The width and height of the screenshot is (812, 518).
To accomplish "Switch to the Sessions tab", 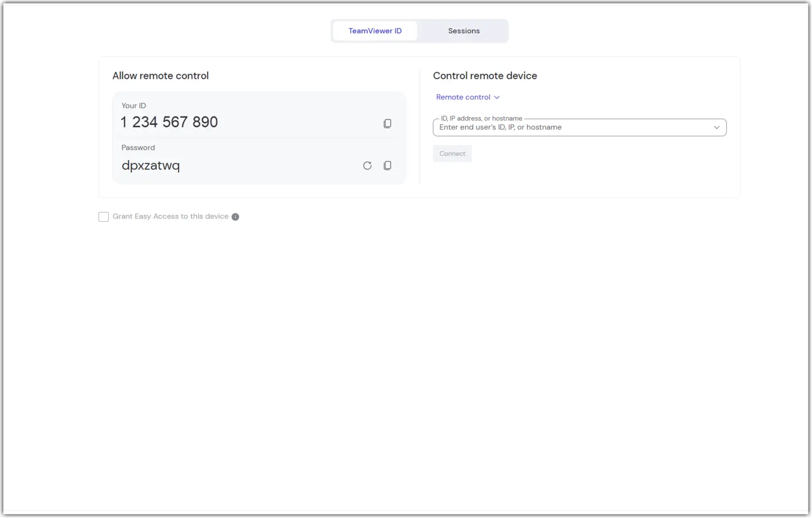I will click(464, 31).
